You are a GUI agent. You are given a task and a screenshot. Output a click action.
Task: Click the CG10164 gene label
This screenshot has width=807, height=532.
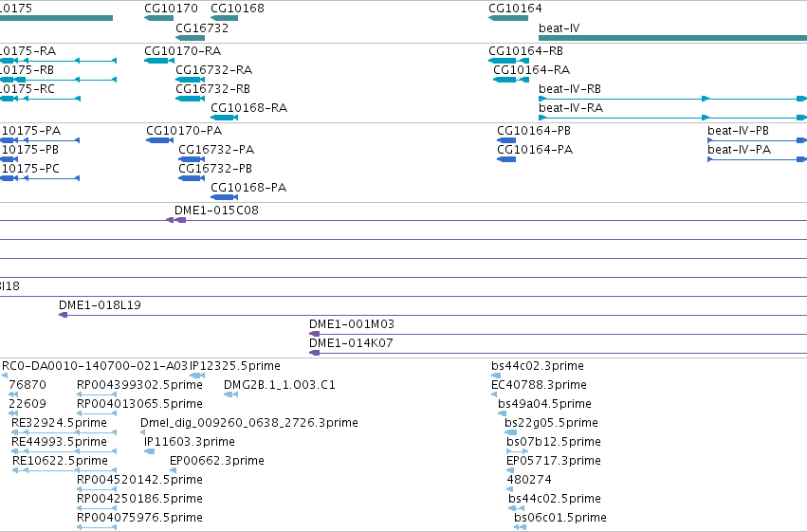point(515,9)
